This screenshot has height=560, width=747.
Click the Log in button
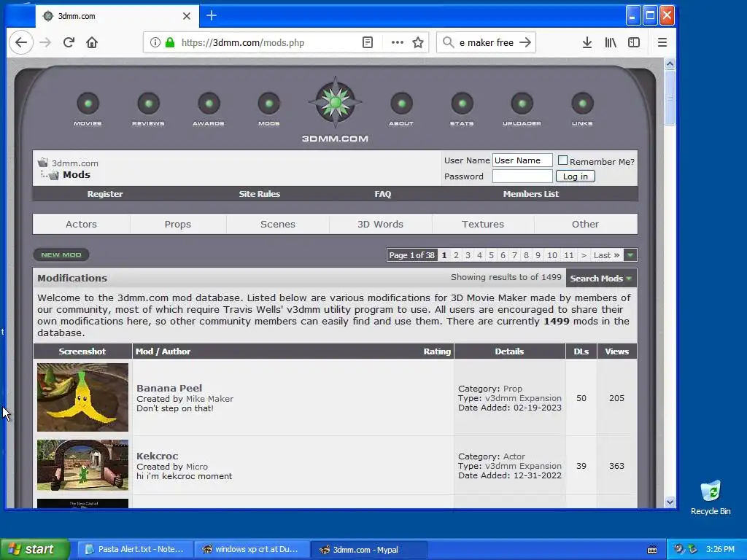(576, 176)
